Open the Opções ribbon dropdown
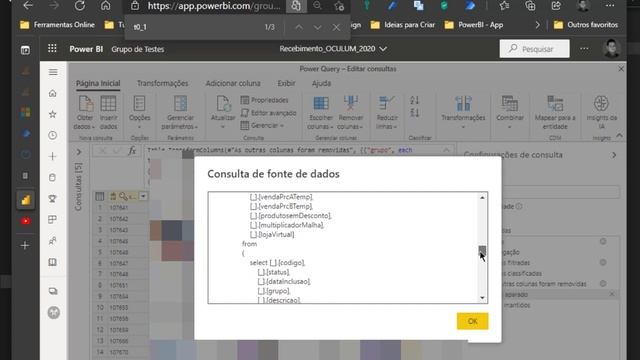This screenshot has height=360, width=640. (x=140, y=113)
